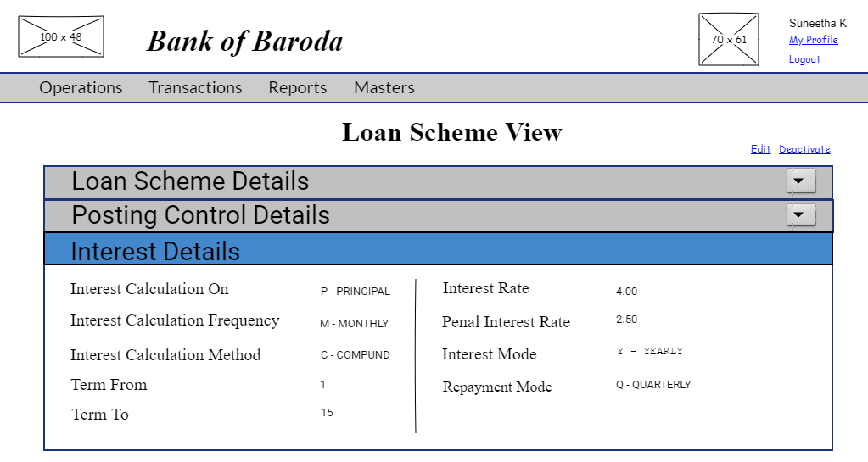Click the Loan Scheme View heading

click(x=451, y=132)
